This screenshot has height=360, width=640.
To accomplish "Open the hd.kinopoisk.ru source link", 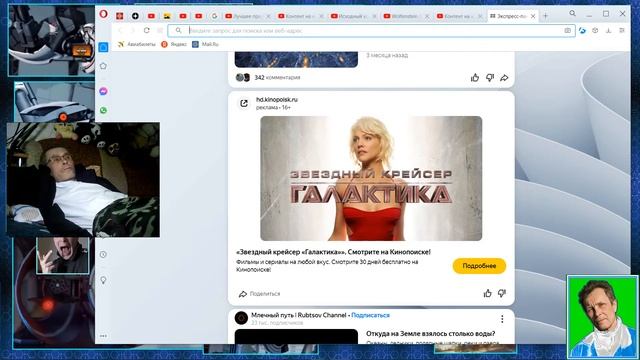I will pos(277,100).
